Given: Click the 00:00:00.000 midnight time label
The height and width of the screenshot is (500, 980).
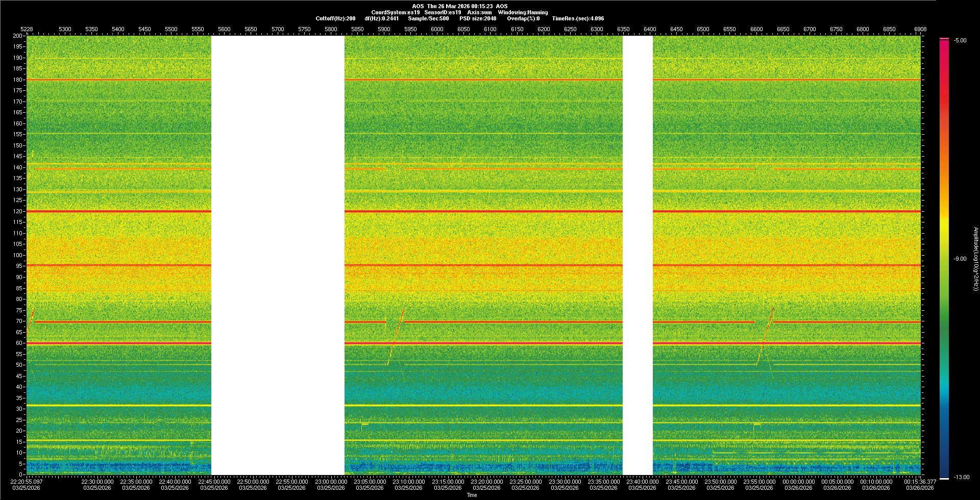Looking at the screenshot, I should (x=798, y=481).
